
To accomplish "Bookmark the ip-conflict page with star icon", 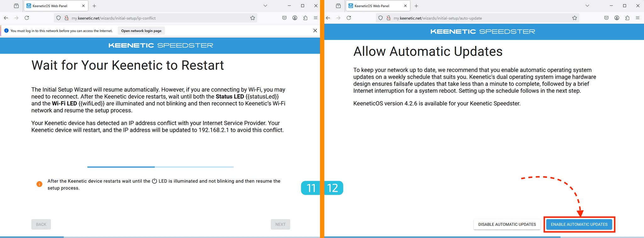I will (253, 18).
